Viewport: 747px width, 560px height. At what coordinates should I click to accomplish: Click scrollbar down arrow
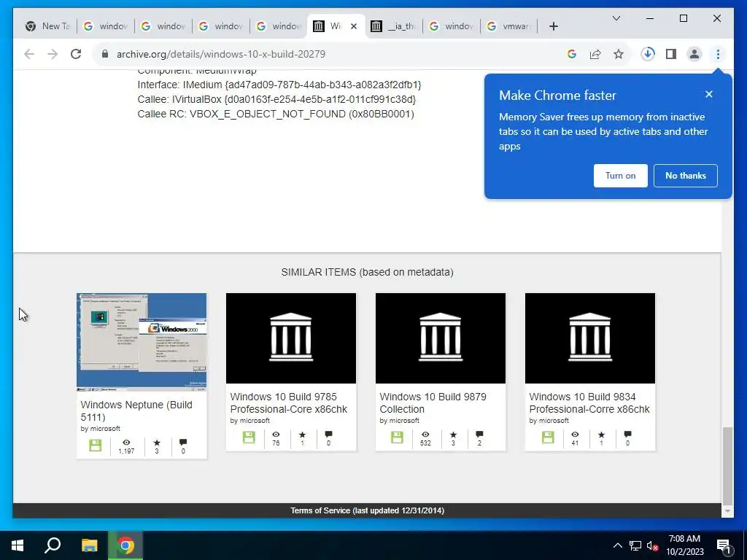[727, 511]
